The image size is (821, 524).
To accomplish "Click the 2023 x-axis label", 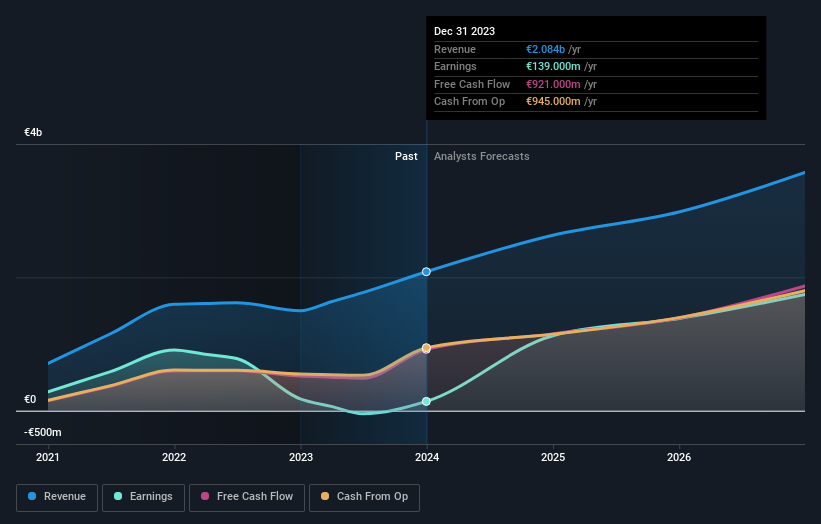I will click(x=301, y=458).
